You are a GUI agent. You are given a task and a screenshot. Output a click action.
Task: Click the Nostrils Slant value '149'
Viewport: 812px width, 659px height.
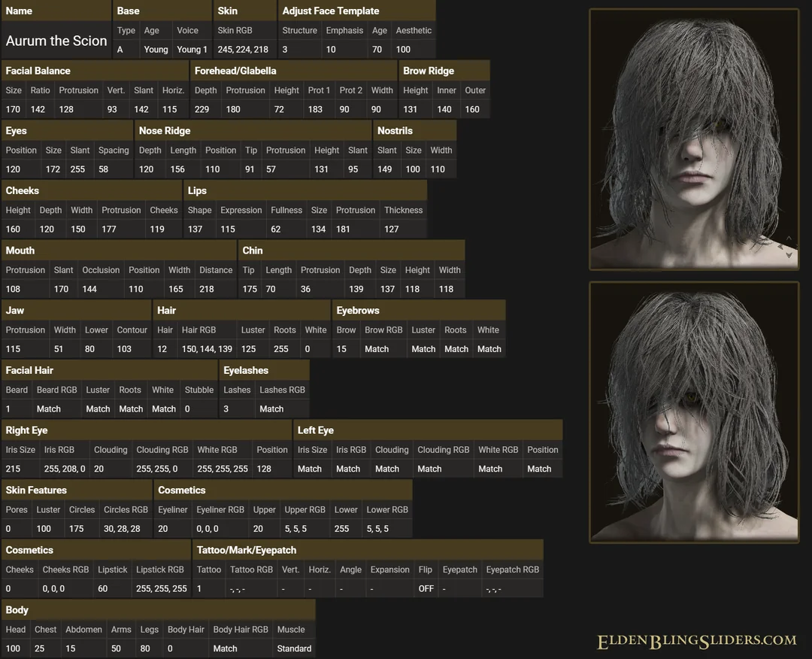tap(384, 169)
